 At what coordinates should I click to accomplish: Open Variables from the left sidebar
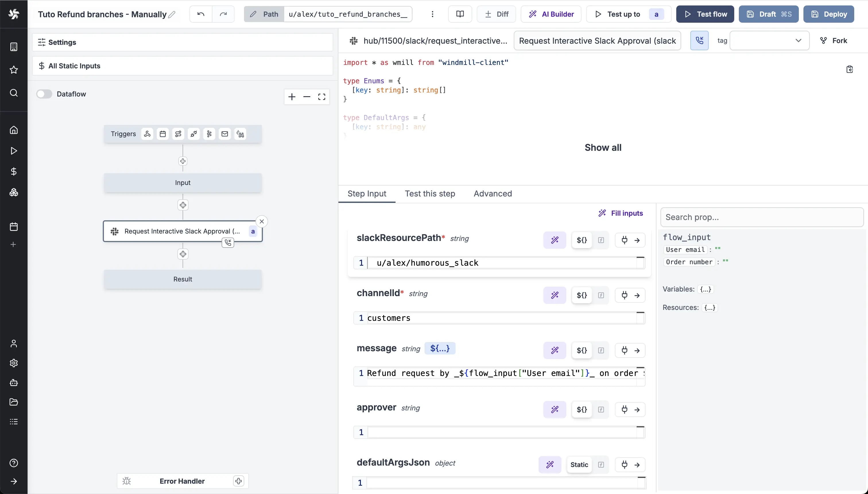(13, 171)
